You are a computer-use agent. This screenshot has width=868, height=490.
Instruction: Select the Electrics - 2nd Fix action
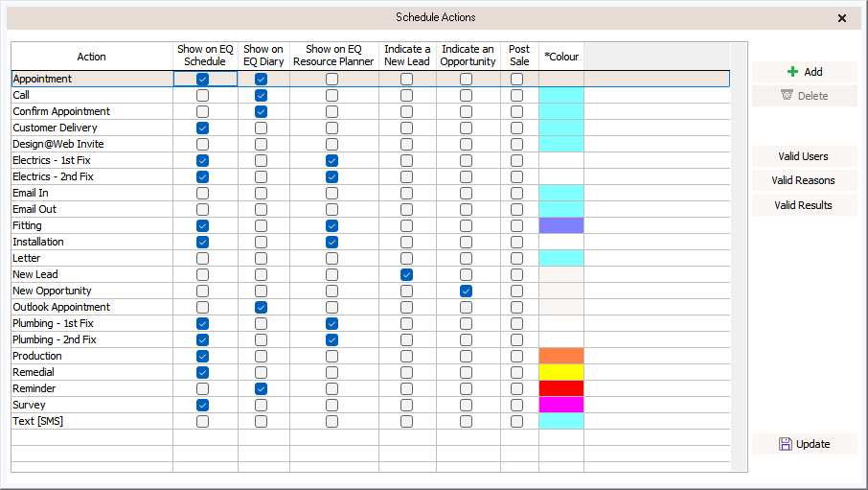(53, 176)
